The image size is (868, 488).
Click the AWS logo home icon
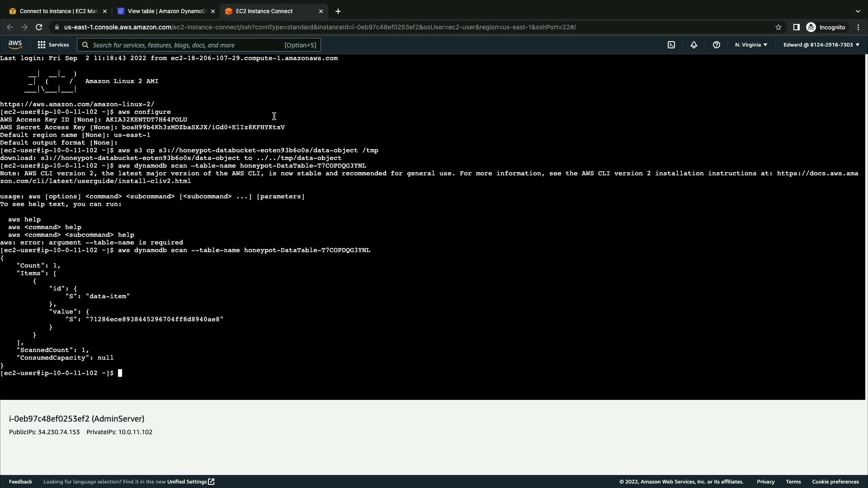pos(15,44)
